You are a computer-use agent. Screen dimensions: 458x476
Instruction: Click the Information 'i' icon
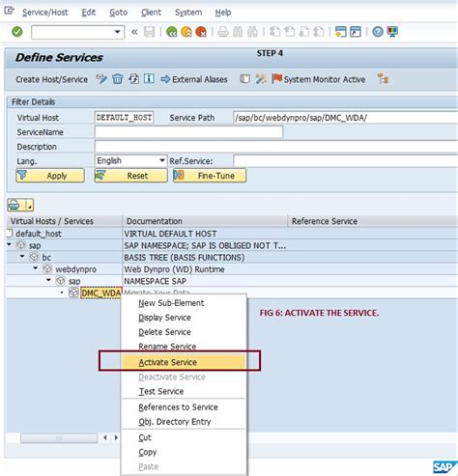pos(149,79)
